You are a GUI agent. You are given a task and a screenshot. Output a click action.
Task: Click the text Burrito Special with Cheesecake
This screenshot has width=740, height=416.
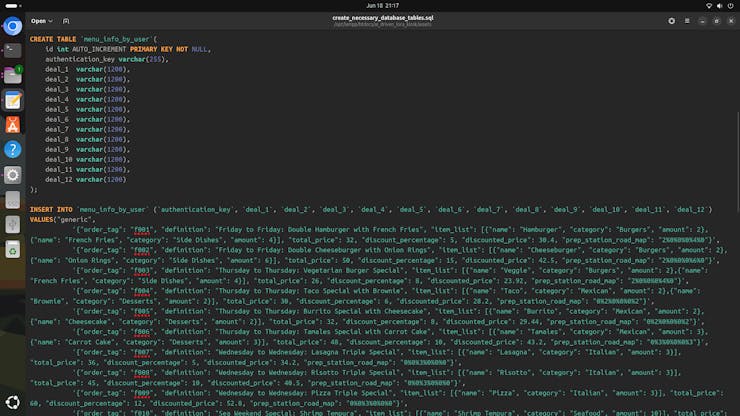pyautogui.click(x=364, y=312)
